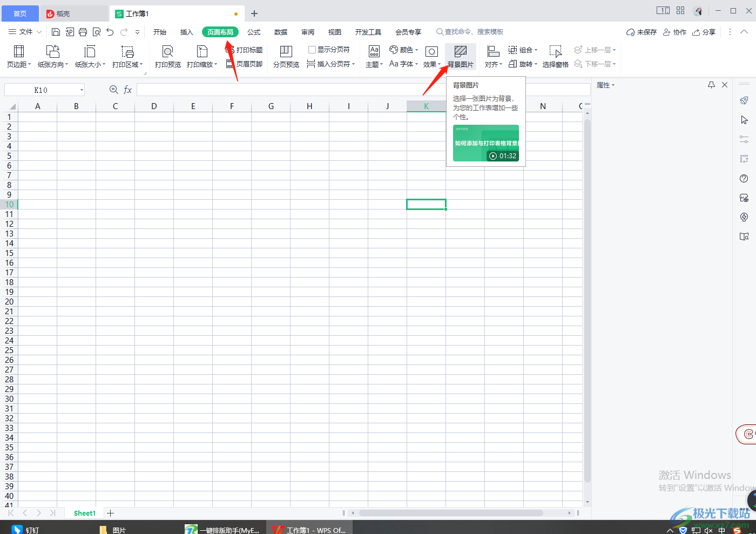
Task: Open the Selection Pane (选择窗格)
Action: (556, 56)
